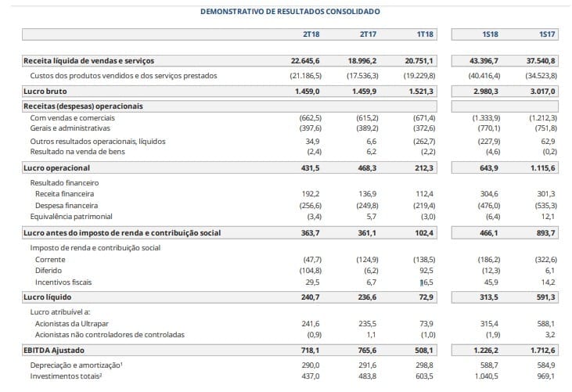Viewport: 572px width, 392px height.
Task: Select Acionistas não controladores de controladas label
Action: 110,335
